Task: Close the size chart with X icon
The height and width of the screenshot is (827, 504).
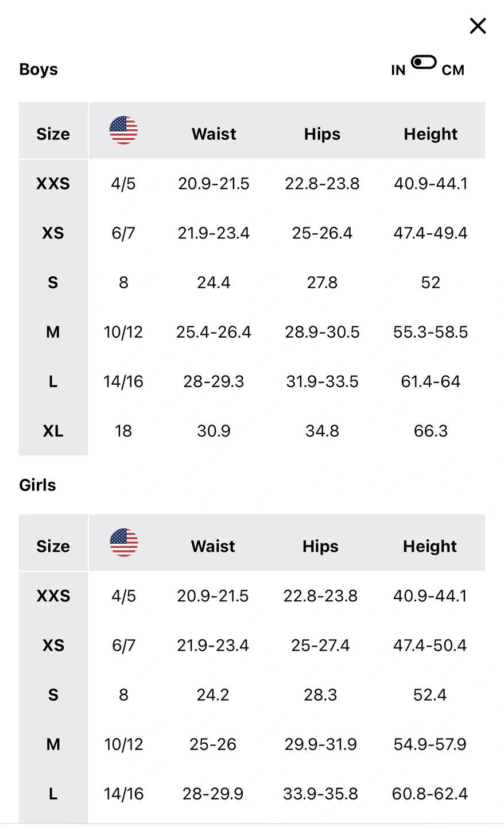Action: (x=478, y=26)
